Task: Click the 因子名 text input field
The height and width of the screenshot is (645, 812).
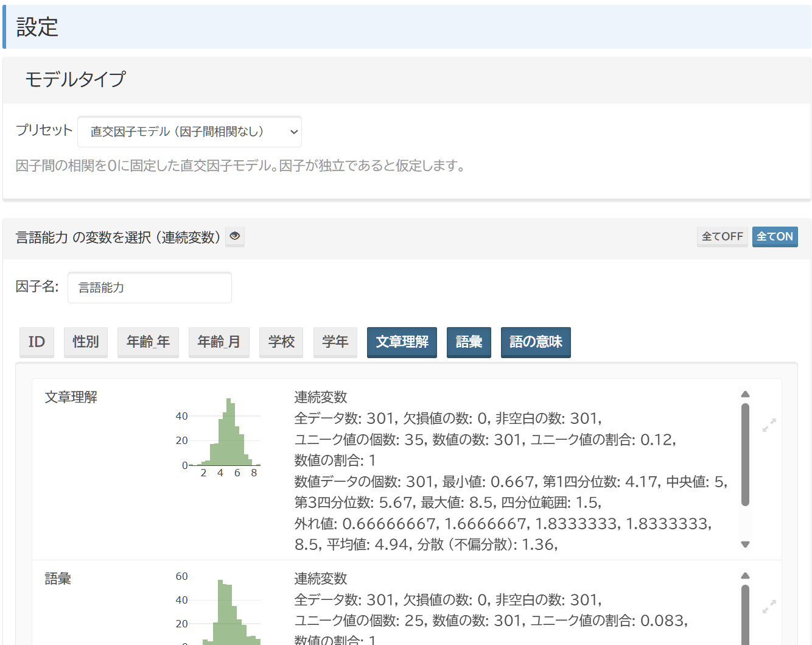Action: point(149,287)
